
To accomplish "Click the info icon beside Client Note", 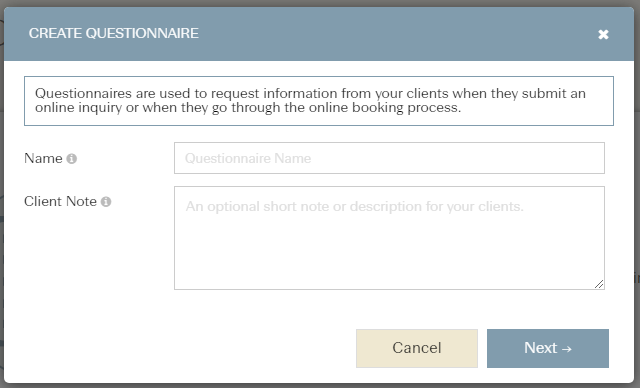I will [x=106, y=202].
